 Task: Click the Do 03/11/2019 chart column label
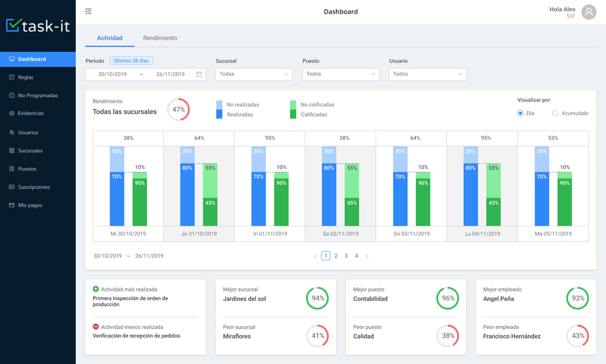[x=412, y=234]
